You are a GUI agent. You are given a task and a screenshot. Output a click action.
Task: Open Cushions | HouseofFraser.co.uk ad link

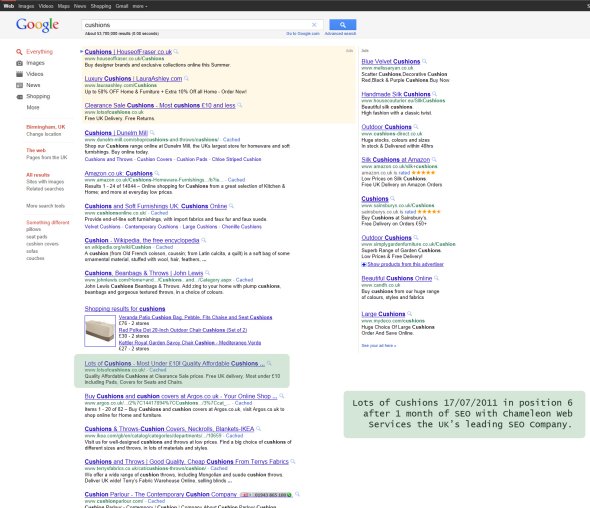point(128,52)
